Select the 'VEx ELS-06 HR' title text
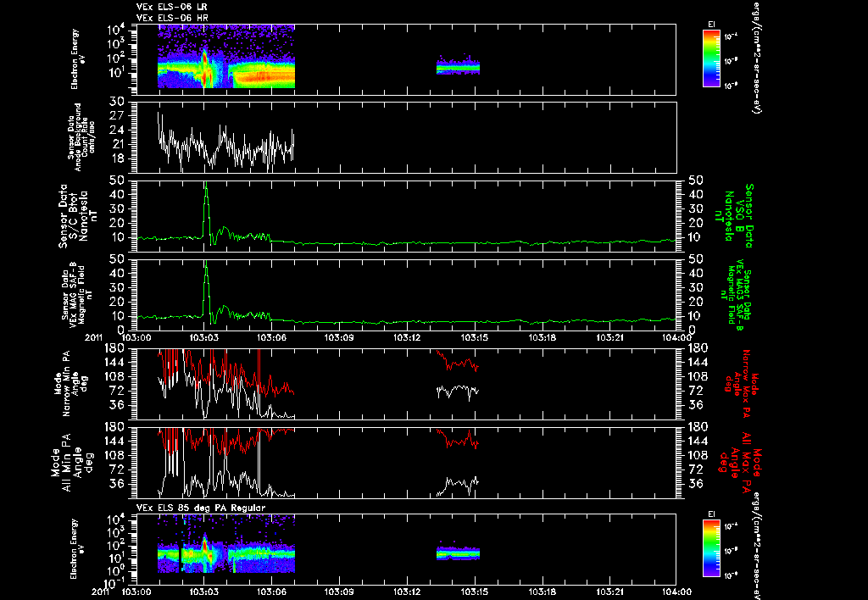868x600 pixels. [172, 19]
